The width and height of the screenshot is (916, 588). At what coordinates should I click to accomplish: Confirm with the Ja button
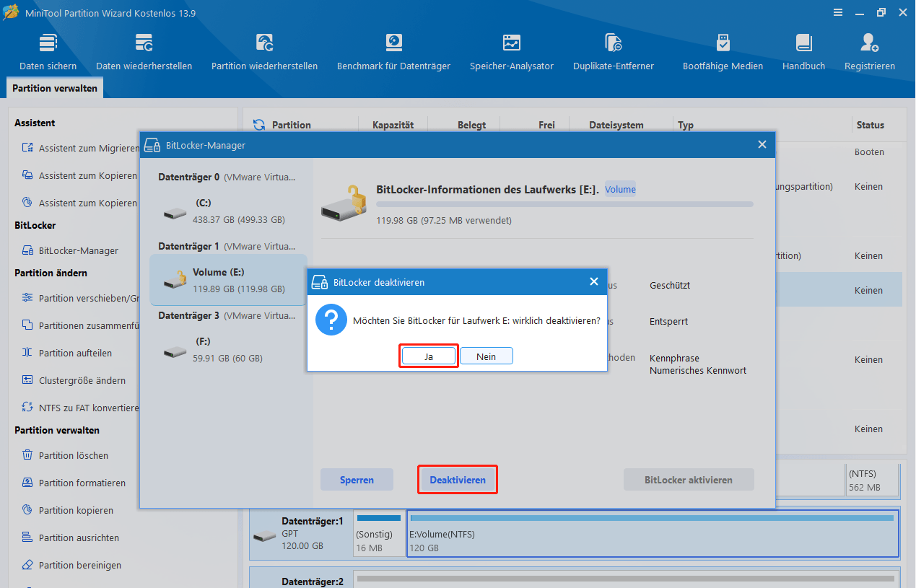(429, 356)
